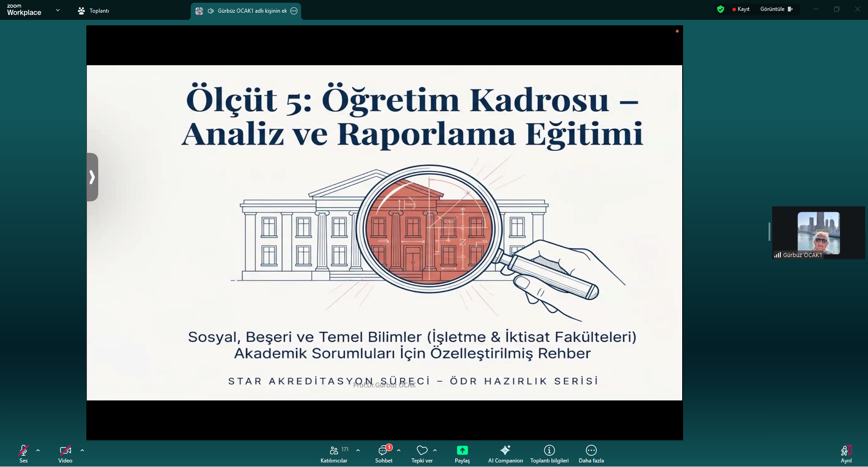Image resolution: width=868 pixels, height=467 pixels.
Task: Open the Katılımcılar participants panel
Action: 334,453
